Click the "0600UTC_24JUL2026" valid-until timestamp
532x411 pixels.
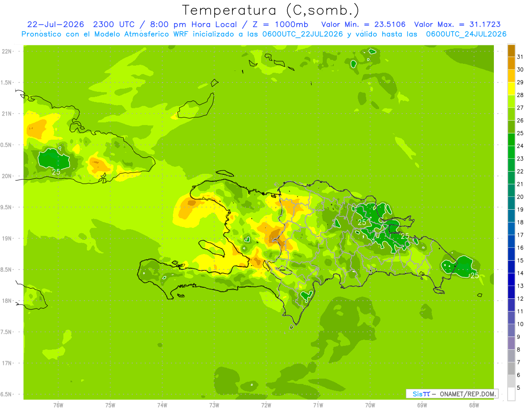click(x=466, y=34)
